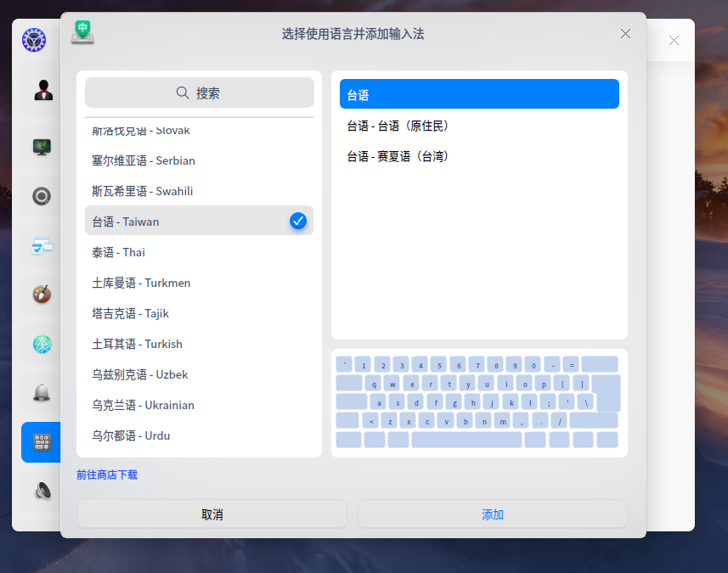Click the blue checkmark next to Taiwan
Screen dimensions: 728x573
tap(298, 221)
